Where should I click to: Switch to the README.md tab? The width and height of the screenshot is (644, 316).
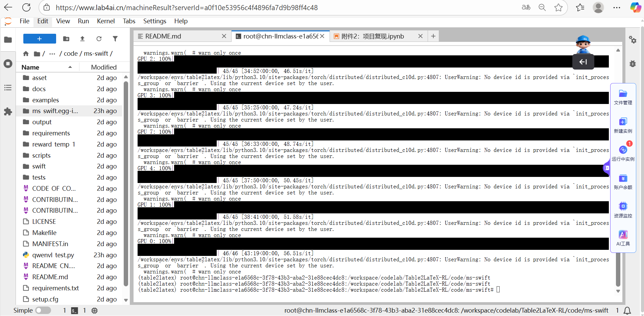[163, 36]
